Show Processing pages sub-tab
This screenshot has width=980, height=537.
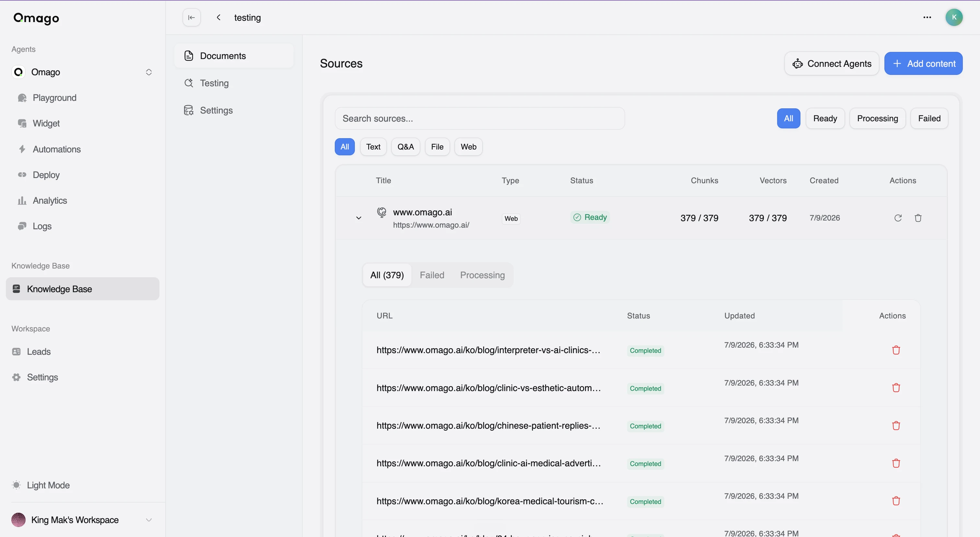tap(483, 275)
